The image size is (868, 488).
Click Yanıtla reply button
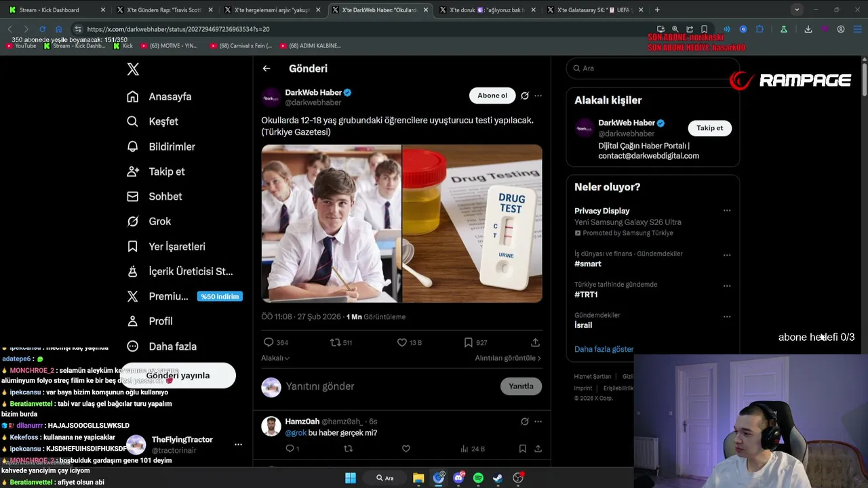pyautogui.click(x=521, y=386)
